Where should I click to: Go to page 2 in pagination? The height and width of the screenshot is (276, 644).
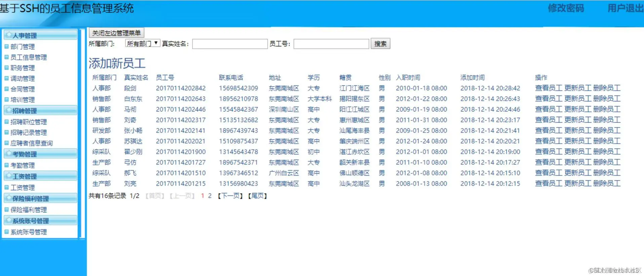[x=210, y=196]
